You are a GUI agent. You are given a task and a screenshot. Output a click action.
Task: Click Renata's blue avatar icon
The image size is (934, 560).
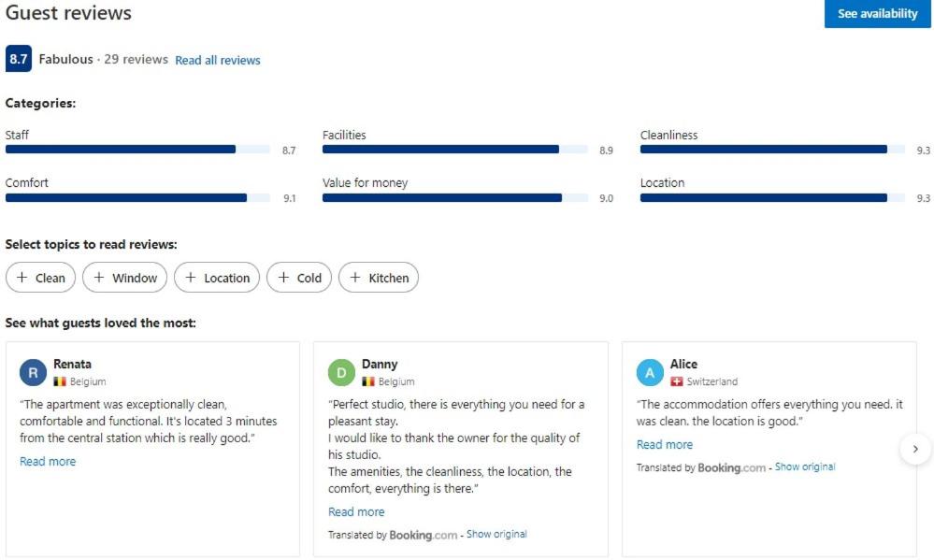[x=33, y=373]
